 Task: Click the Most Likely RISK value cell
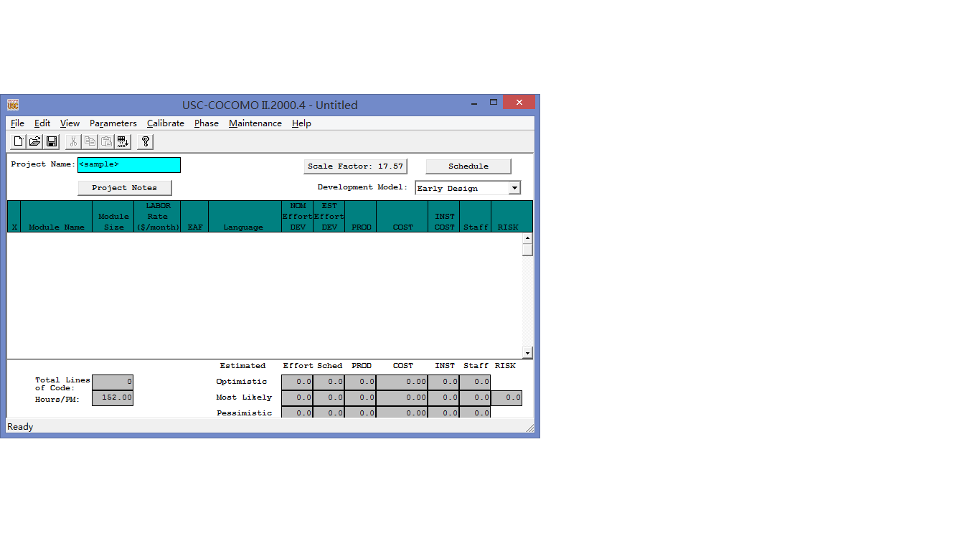pyautogui.click(x=507, y=397)
